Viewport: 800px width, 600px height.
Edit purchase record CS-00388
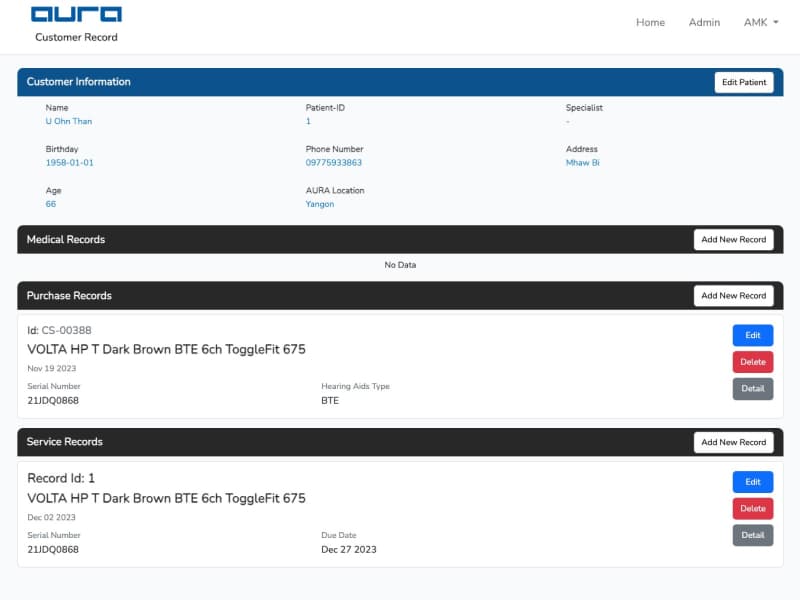[752, 336]
